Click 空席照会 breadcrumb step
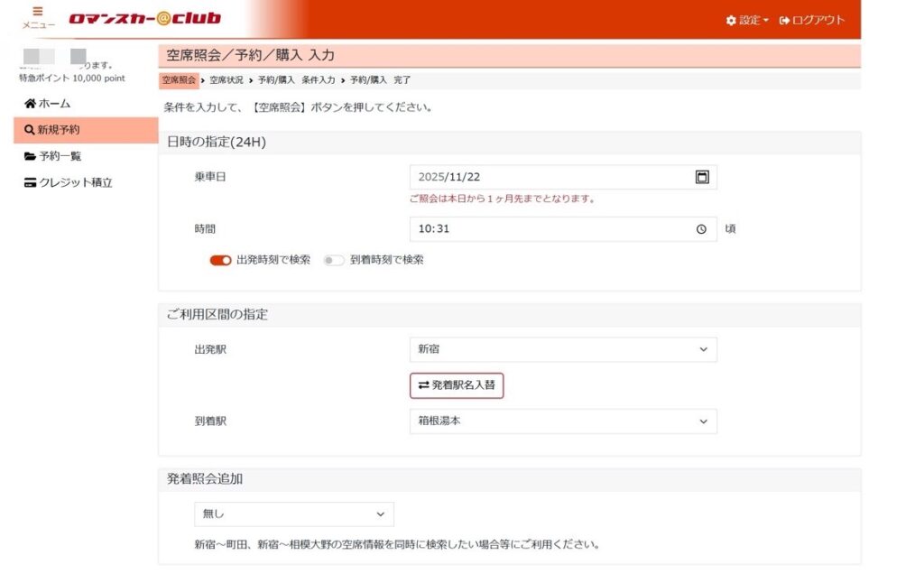The height and width of the screenshot is (574, 924). (x=179, y=80)
